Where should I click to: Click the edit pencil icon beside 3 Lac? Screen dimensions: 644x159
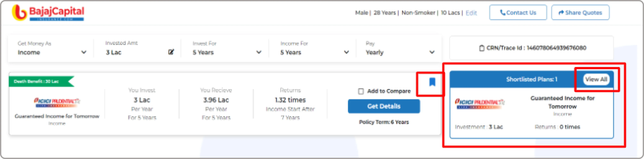(171, 52)
